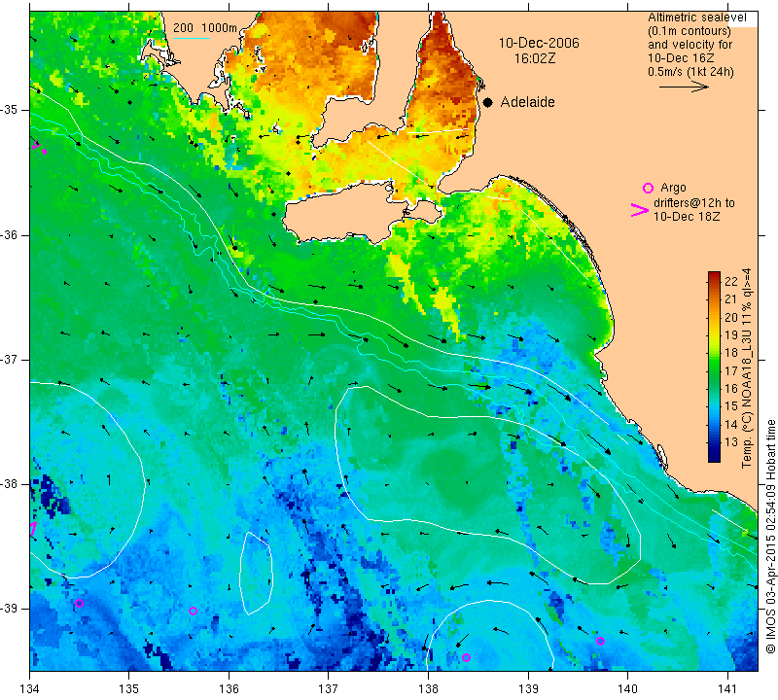This screenshot has height=700, width=778.
Task: Click the 136 longitude axis label
Action: click(x=229, y=688)
